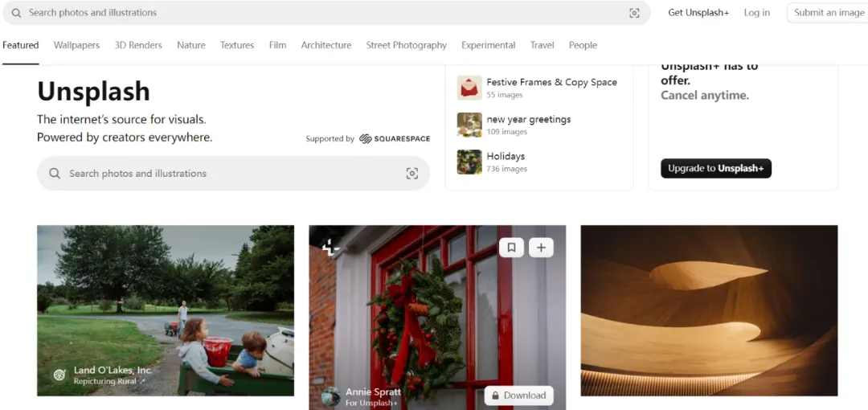
Task: Open the Nature category tab
Action: [191, 46]
